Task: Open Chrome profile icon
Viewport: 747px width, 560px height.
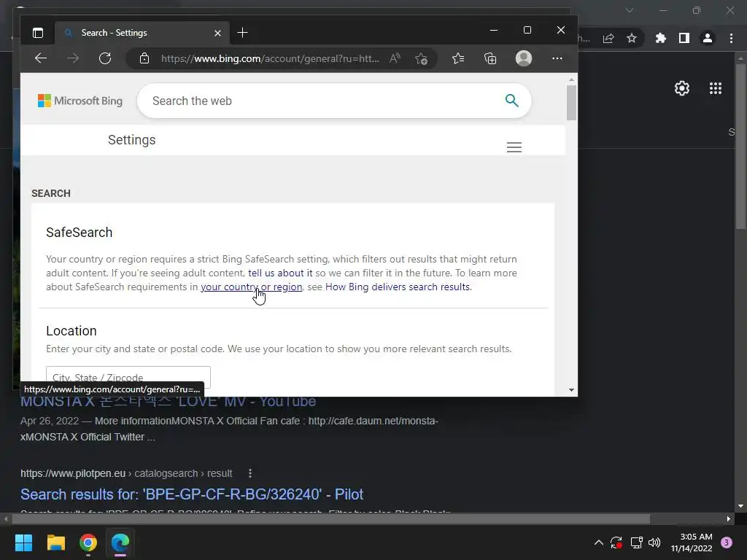Action: point(708,38)
